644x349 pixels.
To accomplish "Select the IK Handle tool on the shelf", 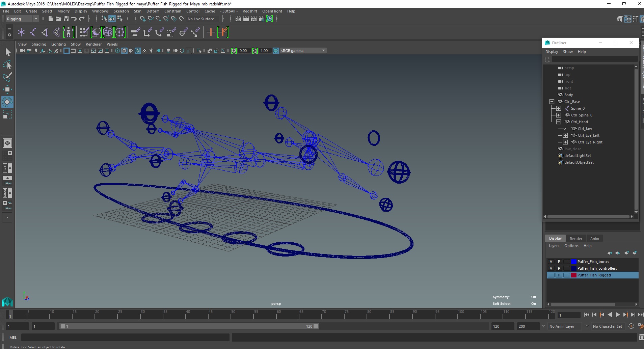I will 45,32.
